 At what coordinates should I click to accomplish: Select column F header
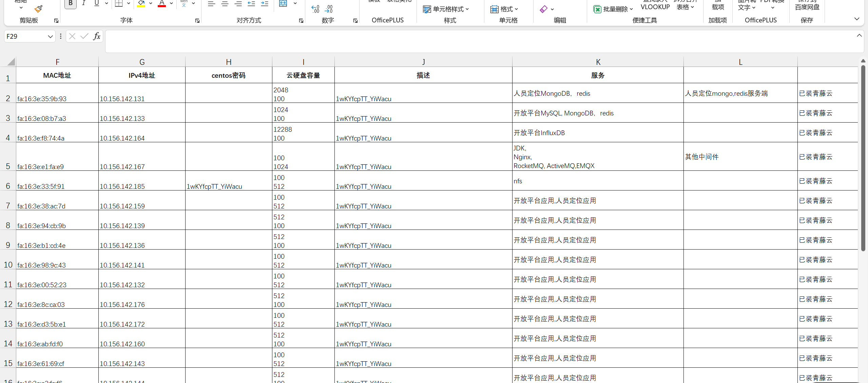tap(57, 62)
